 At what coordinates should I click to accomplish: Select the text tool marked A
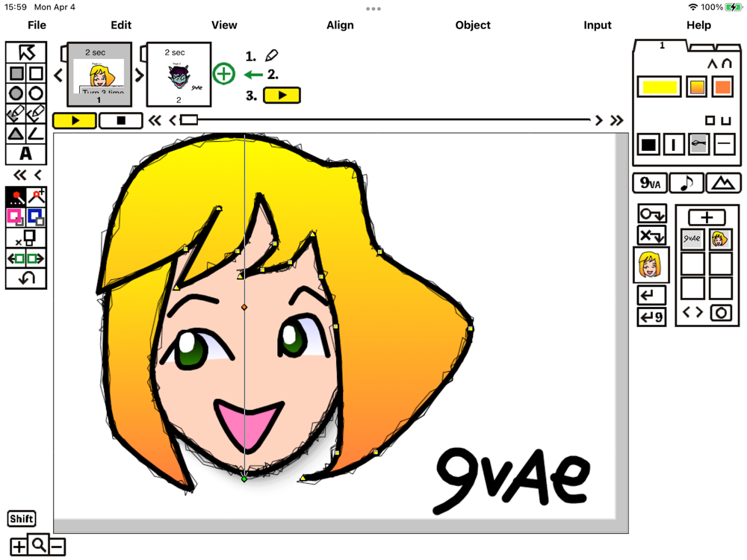point(26,153)
